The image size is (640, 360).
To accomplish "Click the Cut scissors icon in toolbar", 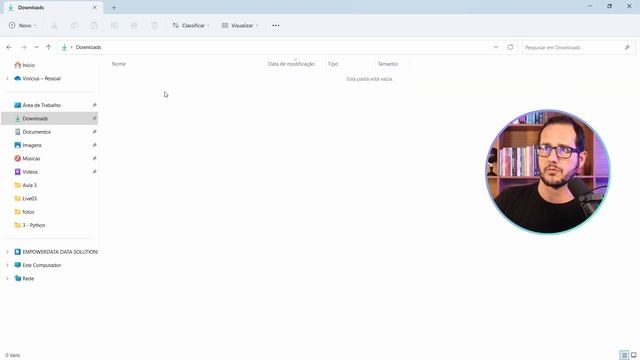I will pyautogui.click(x=54, y=25).
